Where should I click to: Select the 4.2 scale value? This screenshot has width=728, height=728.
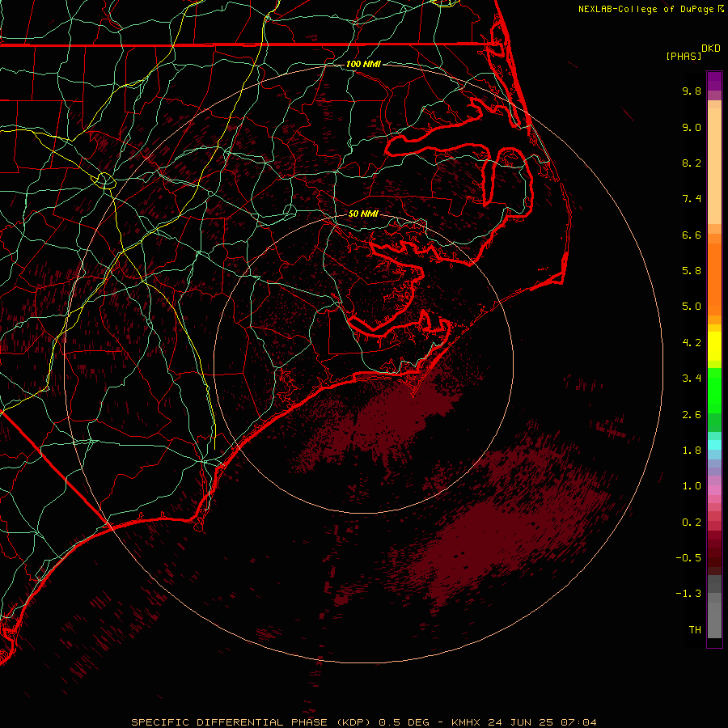click(x=692, y=343)
